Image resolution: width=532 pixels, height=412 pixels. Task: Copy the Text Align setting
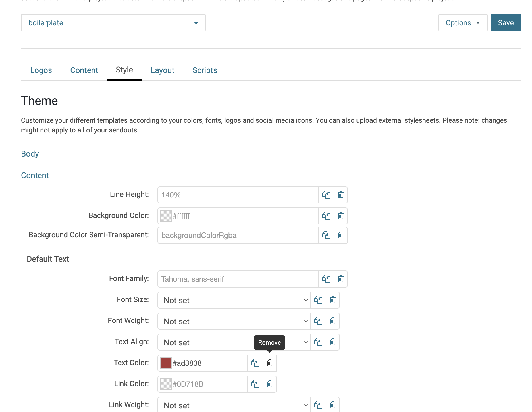point(318,342)
